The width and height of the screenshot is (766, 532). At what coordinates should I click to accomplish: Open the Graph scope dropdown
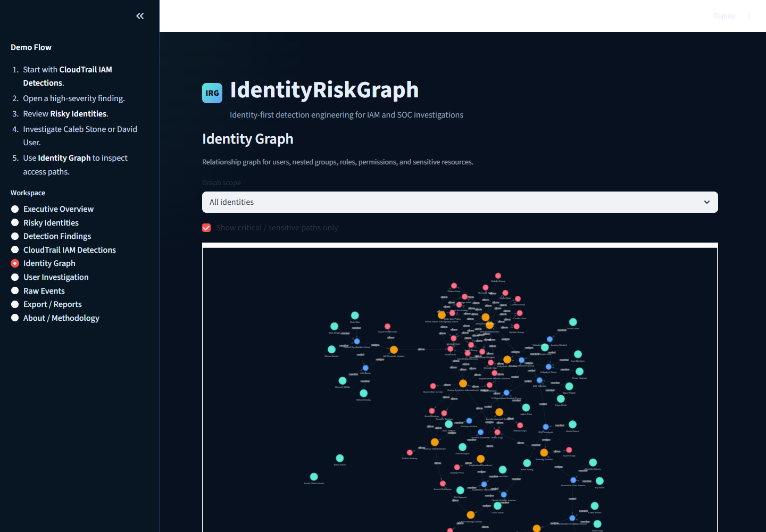pos(460,202)
